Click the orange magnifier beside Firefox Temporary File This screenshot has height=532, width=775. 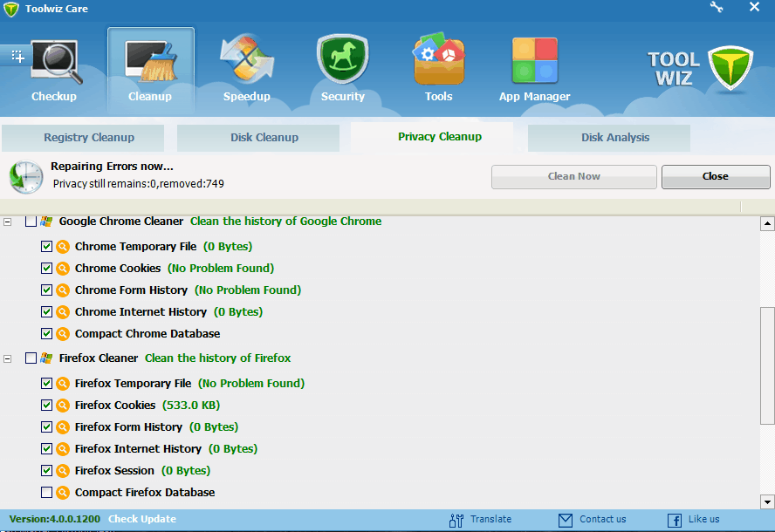63,384
